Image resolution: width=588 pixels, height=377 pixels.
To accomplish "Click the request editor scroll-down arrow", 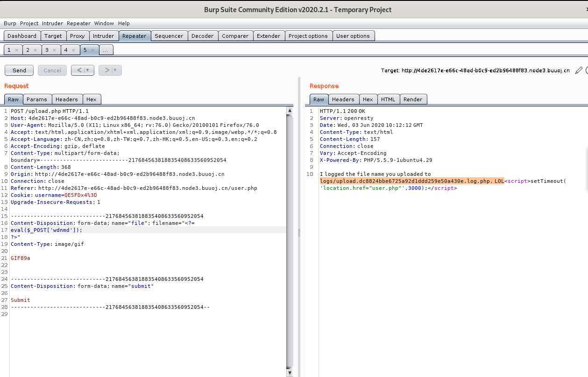I will 290,372.
